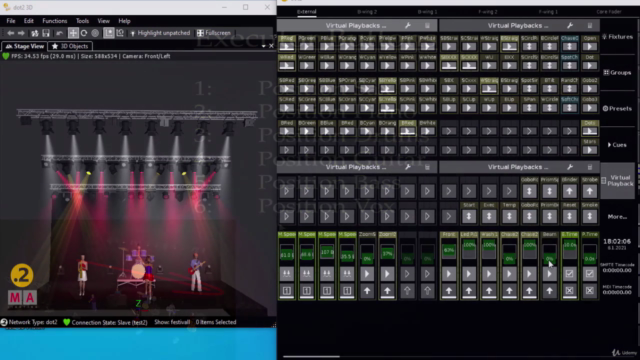Click the save disk icon in dot2 3D toolbar

(x=46, y=33)
